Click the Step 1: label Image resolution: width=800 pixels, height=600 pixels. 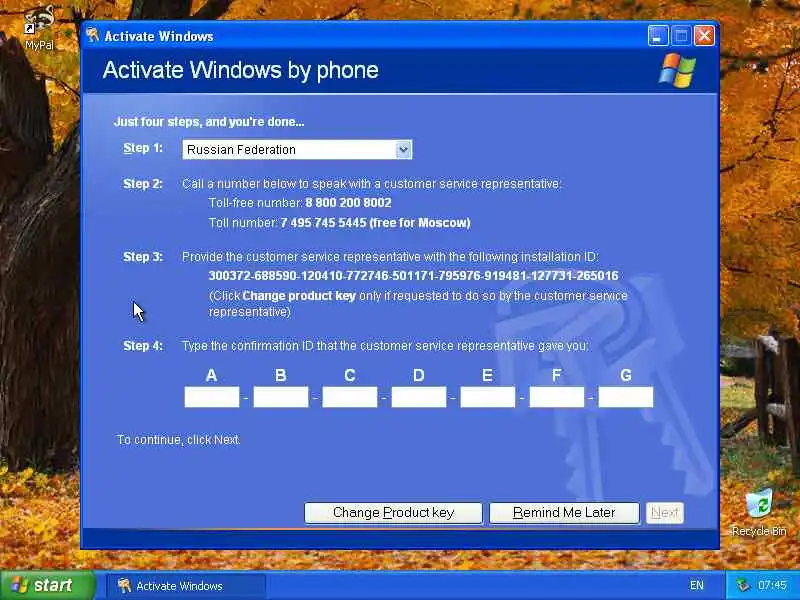click(143, 148)
